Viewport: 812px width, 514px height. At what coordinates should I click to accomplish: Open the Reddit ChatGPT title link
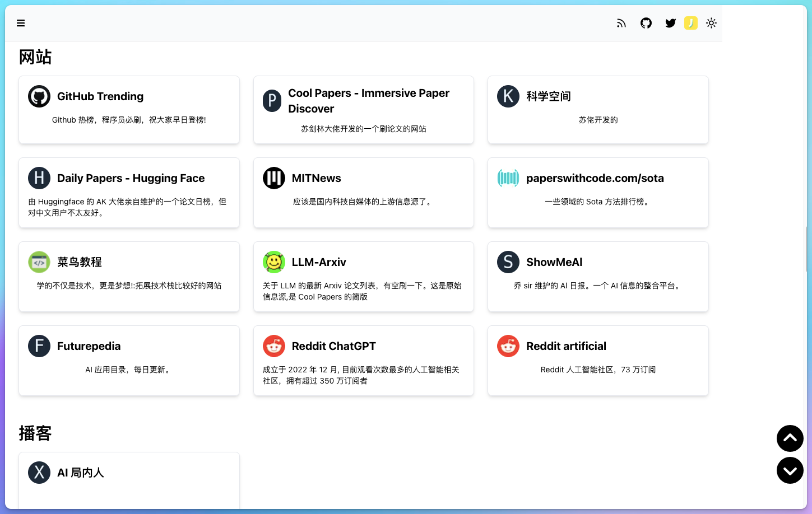[334, 346]
